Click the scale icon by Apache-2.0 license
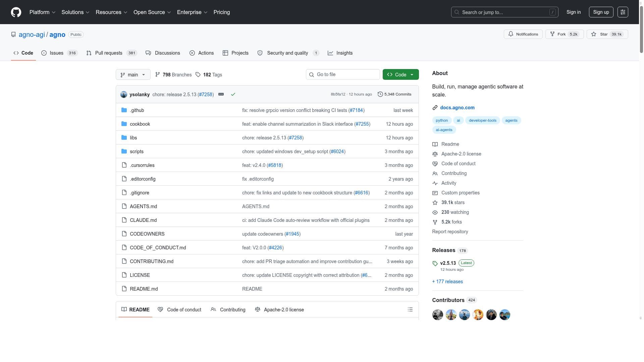The width and height of the screenshot is (644, 362). pos(435,154)
